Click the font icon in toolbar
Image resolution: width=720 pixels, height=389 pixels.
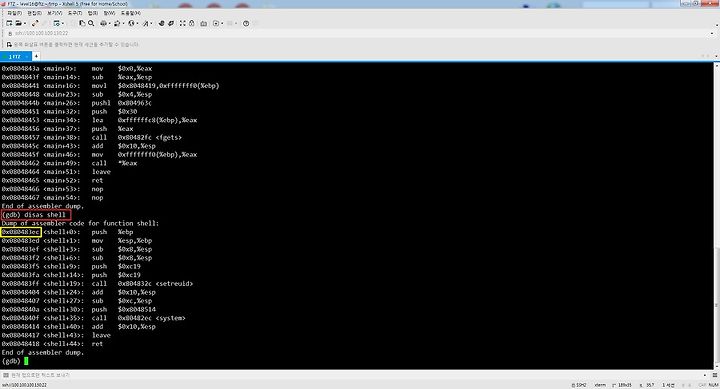[146, 23]
